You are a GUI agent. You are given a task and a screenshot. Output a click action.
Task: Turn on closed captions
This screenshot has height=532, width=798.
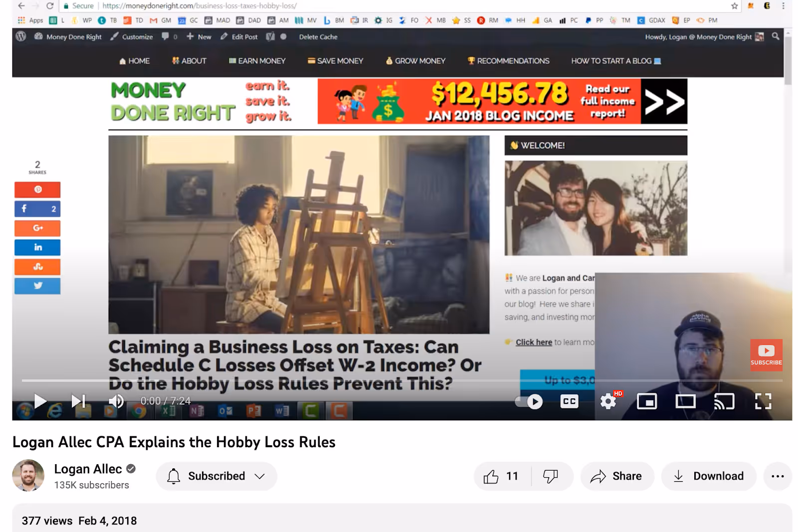[x=569, y=401]
